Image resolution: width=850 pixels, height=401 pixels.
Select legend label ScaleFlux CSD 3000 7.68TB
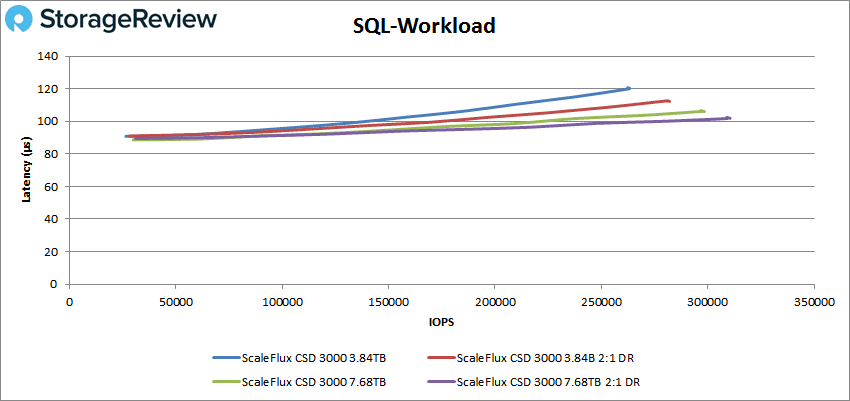pyautogui.click(x=314, y=381)
